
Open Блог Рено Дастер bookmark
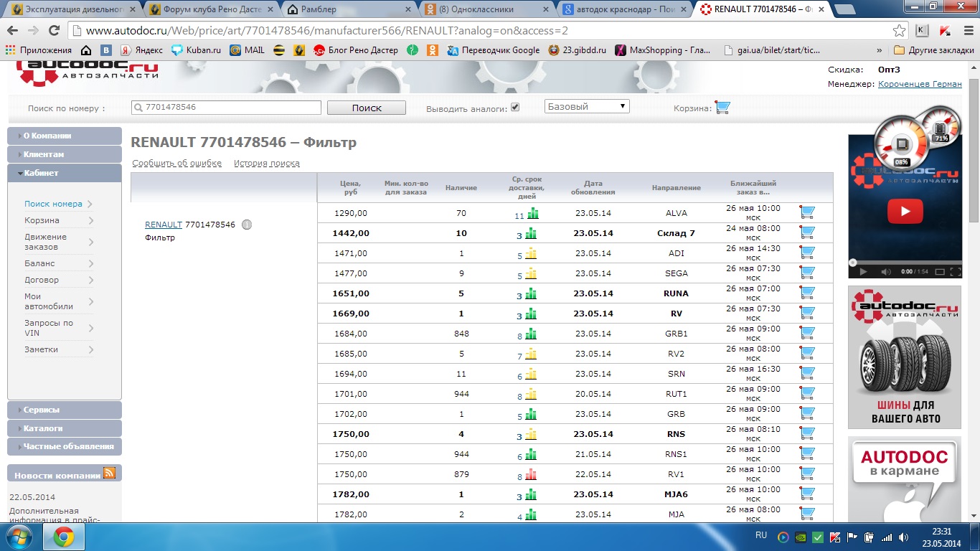[355, 50]
